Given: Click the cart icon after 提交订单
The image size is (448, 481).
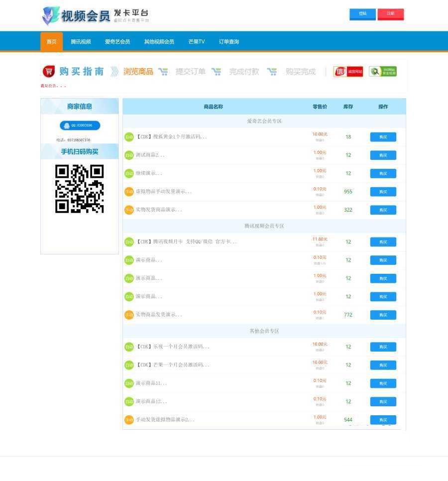Looking at the screenshot, I should [216, 72].
